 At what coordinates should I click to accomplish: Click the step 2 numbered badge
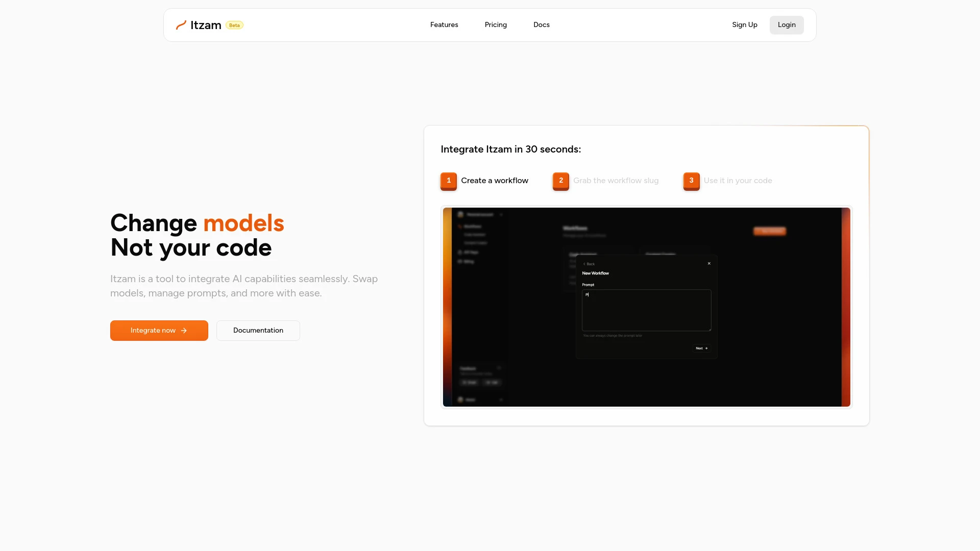560,181
